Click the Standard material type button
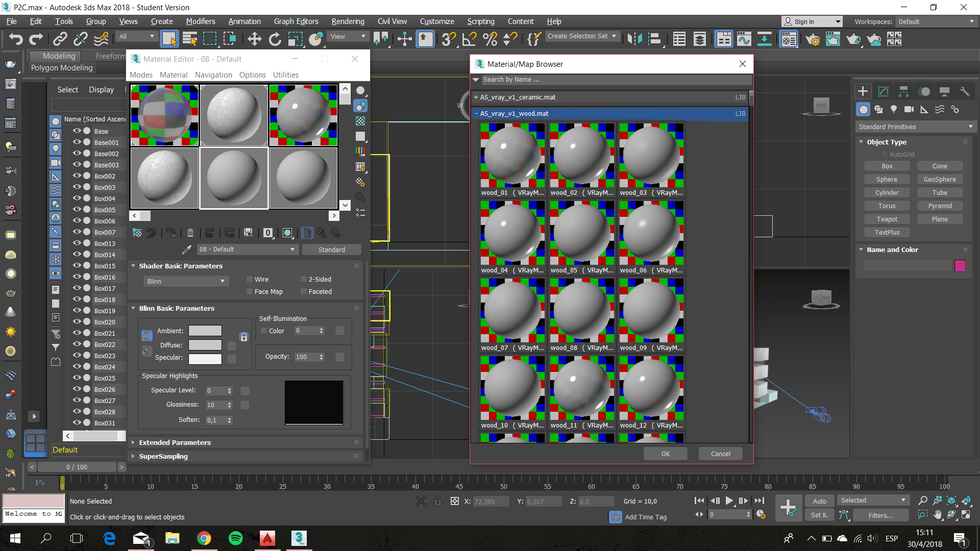 (331, 249)
